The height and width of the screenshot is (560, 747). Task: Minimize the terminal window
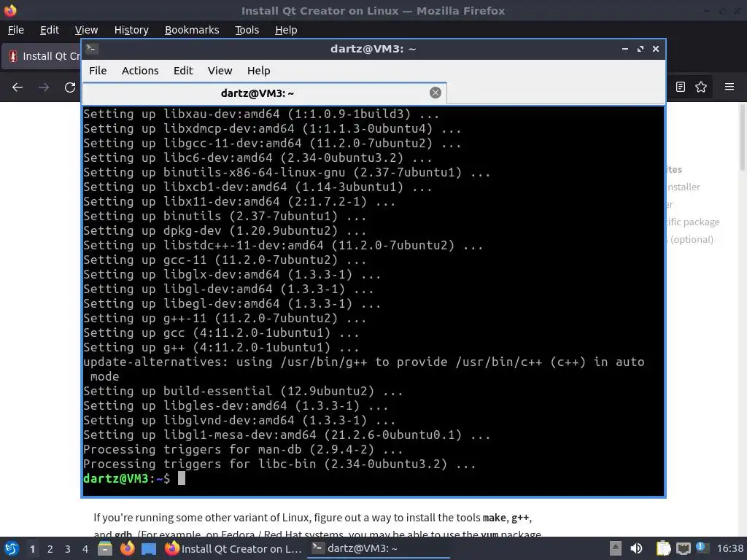tap(625, 49)
